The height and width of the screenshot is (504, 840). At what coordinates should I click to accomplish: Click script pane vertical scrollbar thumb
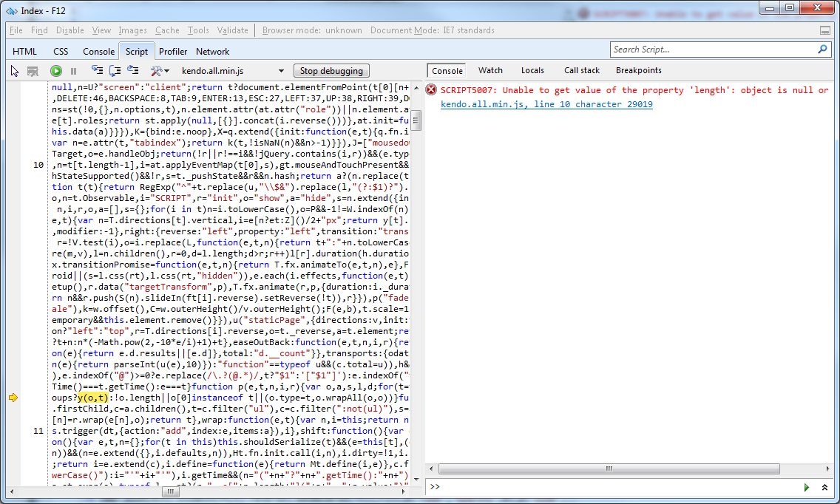pos(416,120)
